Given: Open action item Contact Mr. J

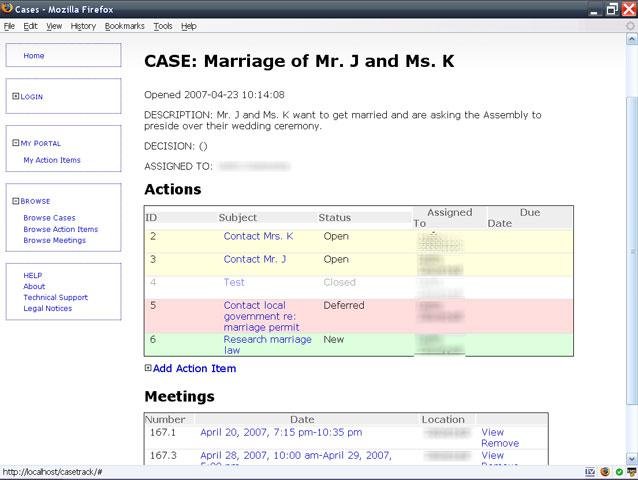Looking at the screenshot, I should [x=255, y=260].
